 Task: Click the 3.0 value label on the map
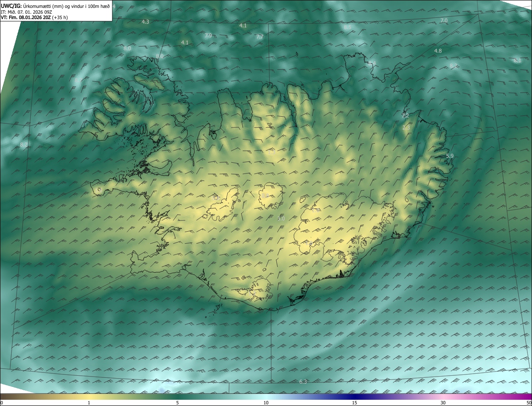[x=281, y=218]
